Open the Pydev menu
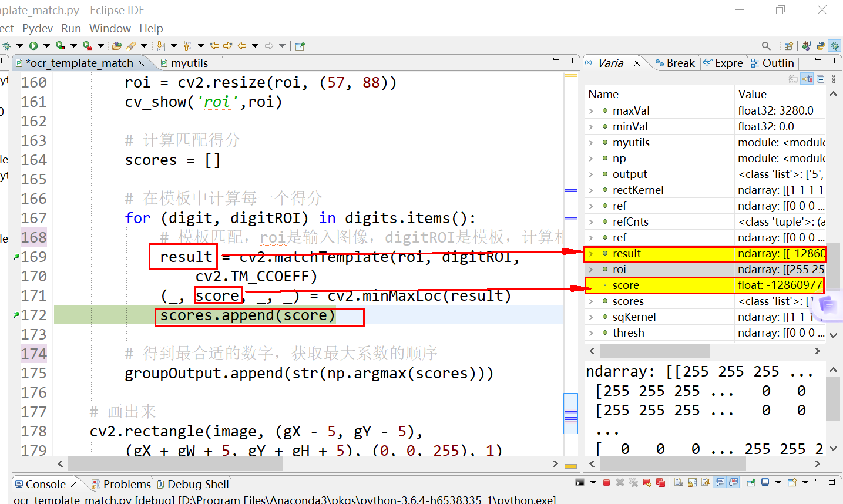This screenshot has width=843, height=504. point(38,28)
